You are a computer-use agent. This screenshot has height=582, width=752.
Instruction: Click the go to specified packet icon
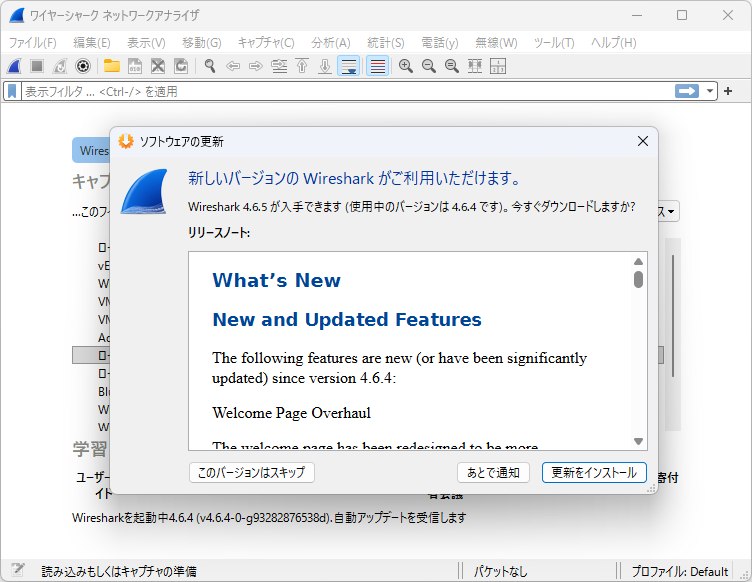click(279, 66)
